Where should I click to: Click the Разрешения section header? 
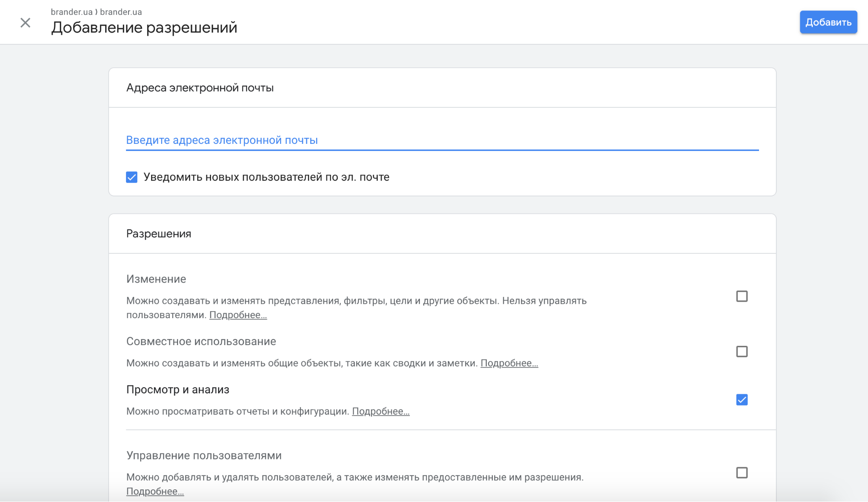tap(158, 234)
